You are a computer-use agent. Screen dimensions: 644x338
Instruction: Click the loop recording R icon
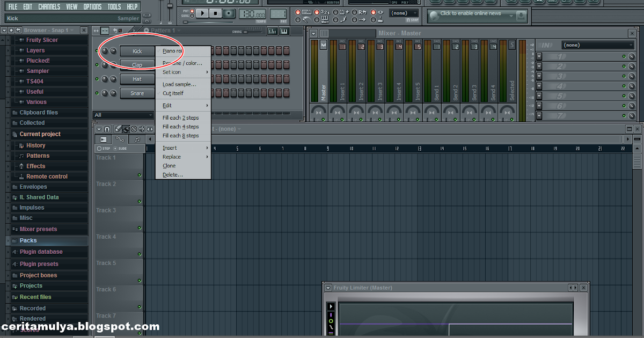(361, 12)
